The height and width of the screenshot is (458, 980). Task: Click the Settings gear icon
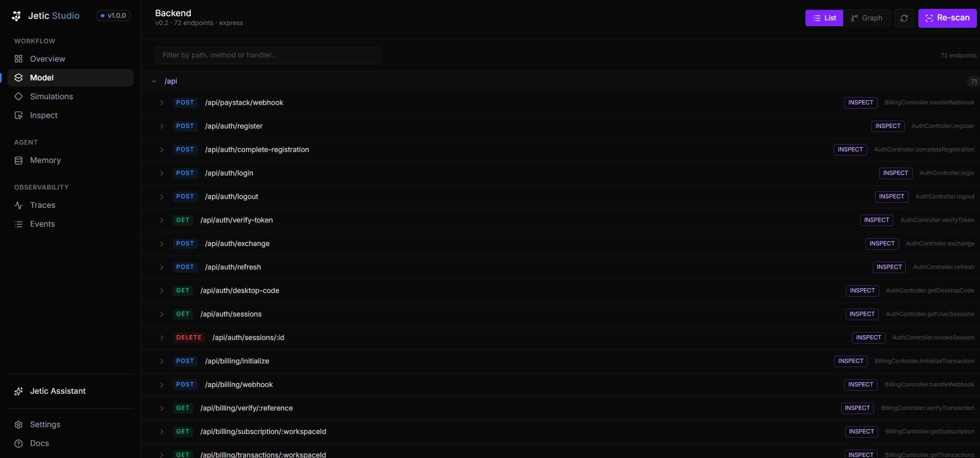coord(19,425)
